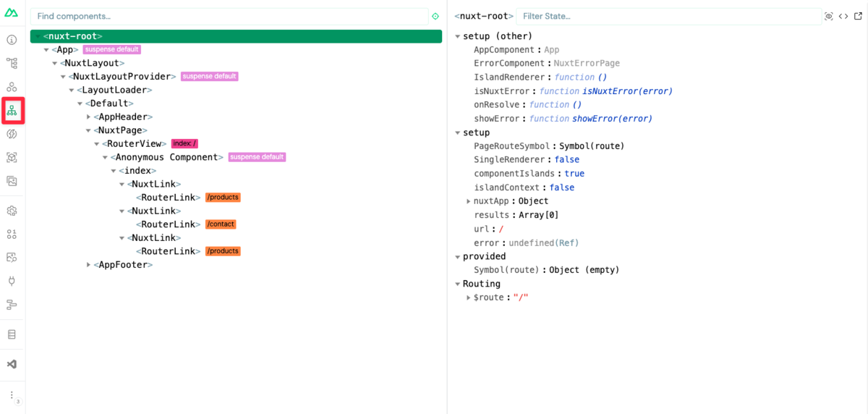Viewport: 868px width, 414px height.
Task: Open the gear settings sidebar icon
Action: (12, 211)
